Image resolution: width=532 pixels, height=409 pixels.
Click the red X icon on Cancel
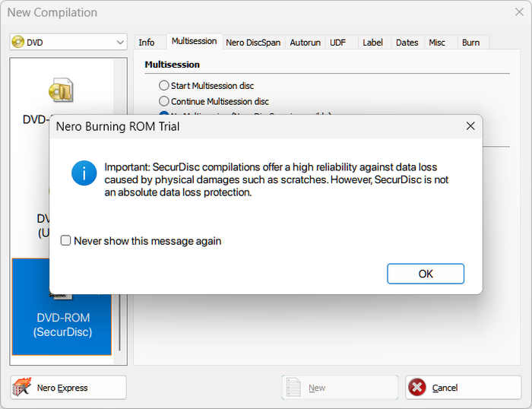pyautogui.click(x=417, y=387)
